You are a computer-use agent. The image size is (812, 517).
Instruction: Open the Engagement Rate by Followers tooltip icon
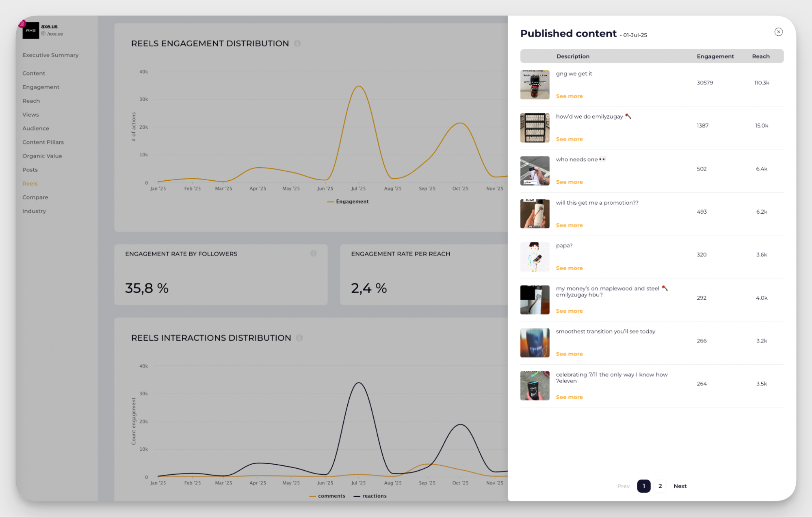pyautogui.click(x=313, y=253)
